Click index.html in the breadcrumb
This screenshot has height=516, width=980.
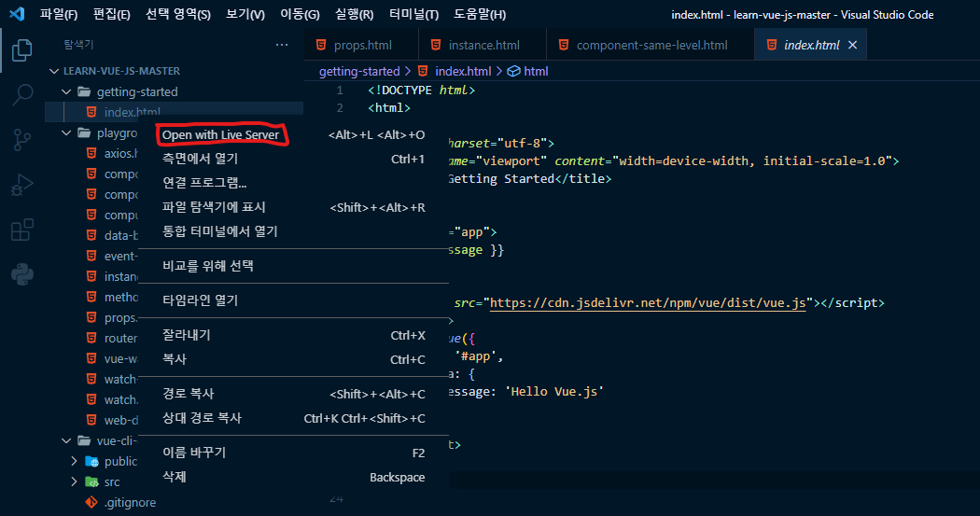pos(463,71)
